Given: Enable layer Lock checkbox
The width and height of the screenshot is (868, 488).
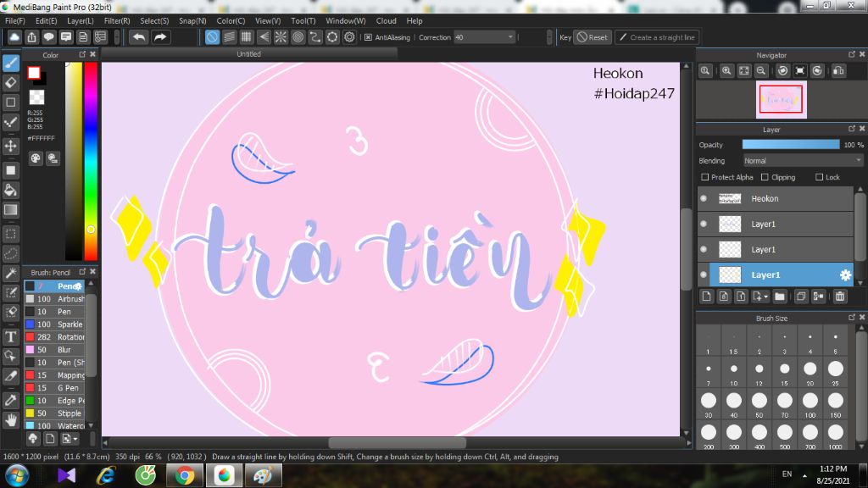Looking at the screenshot, I should coord(820,177).
